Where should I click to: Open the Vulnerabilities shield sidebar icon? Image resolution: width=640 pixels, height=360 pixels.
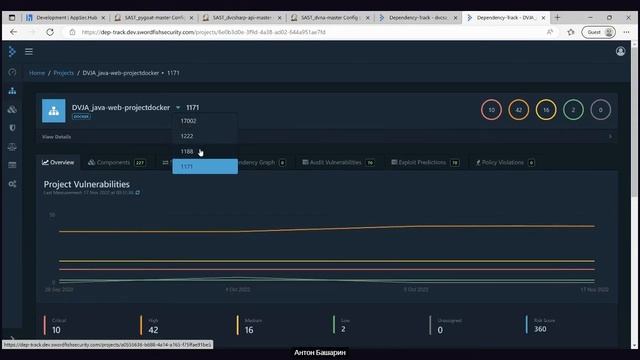pyautogui.click(x=12, y=128)
